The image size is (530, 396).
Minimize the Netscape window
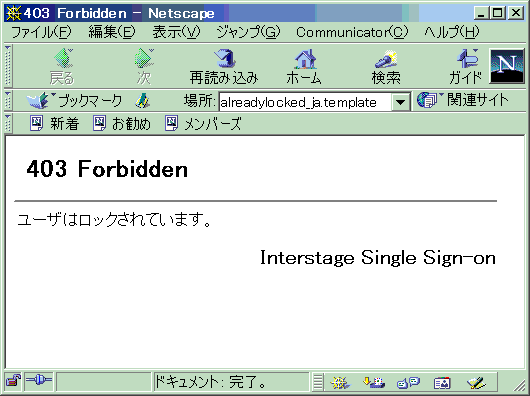tap(481, 13)
